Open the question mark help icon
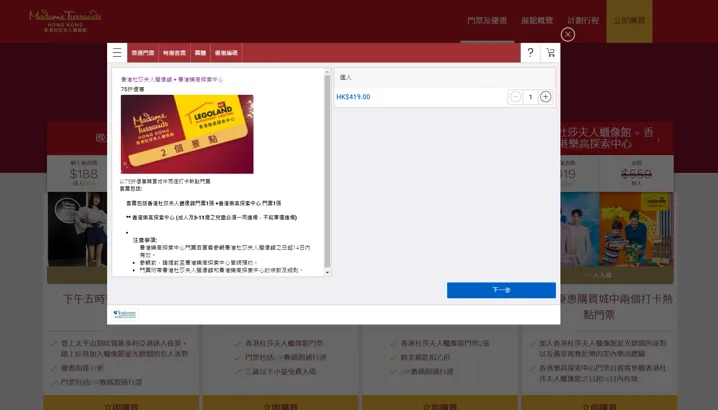The height and width of the screenshot is (410, 718). click(530, 53)
